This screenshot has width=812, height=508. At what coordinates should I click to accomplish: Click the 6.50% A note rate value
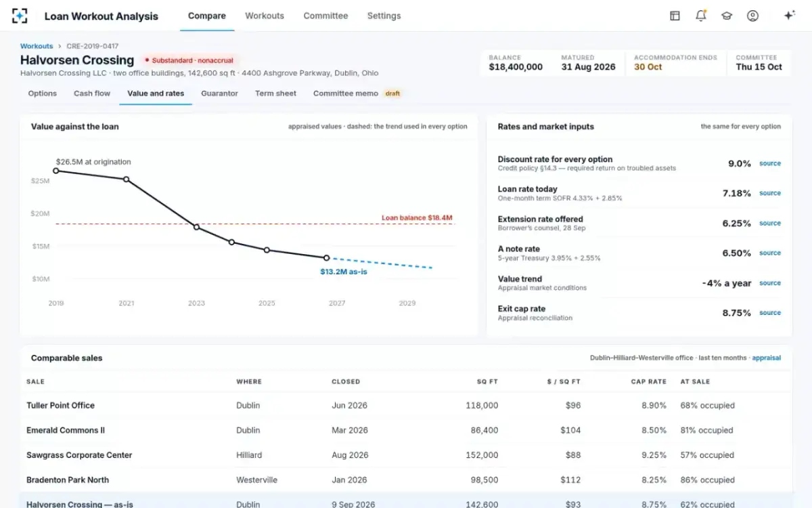(736, 253)
